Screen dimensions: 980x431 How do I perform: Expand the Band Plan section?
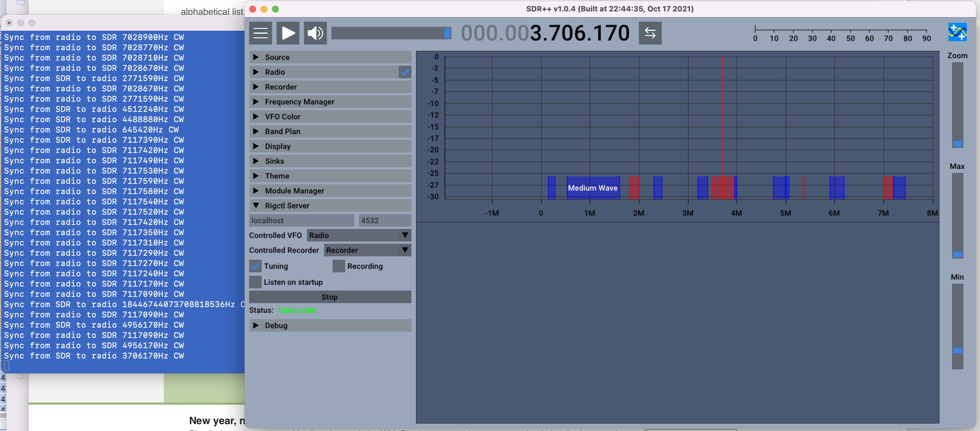pos(282,132)
